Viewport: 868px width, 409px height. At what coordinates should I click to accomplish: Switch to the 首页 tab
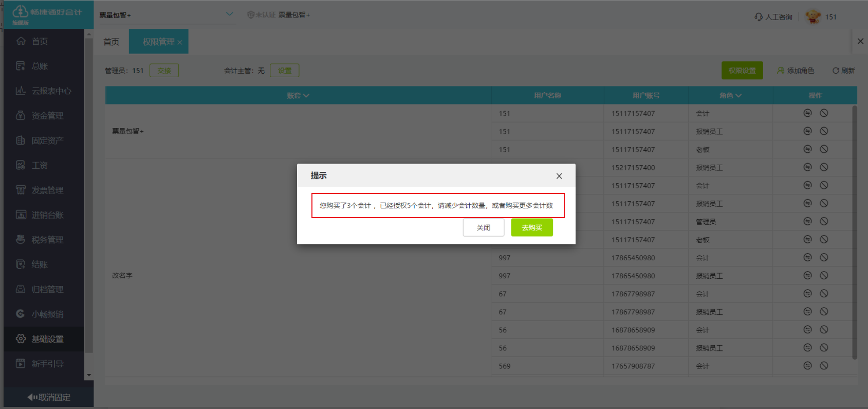(111, 42)
